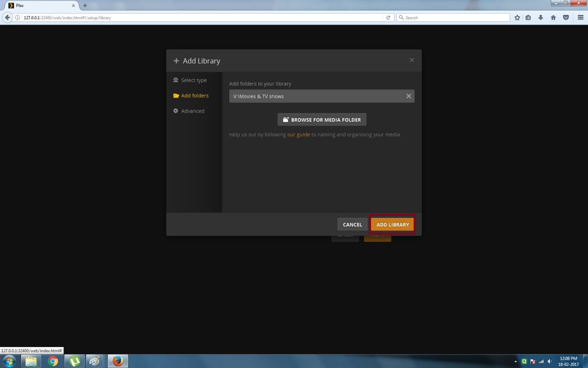Open the Windows Start menu

(x=9, y=361)
